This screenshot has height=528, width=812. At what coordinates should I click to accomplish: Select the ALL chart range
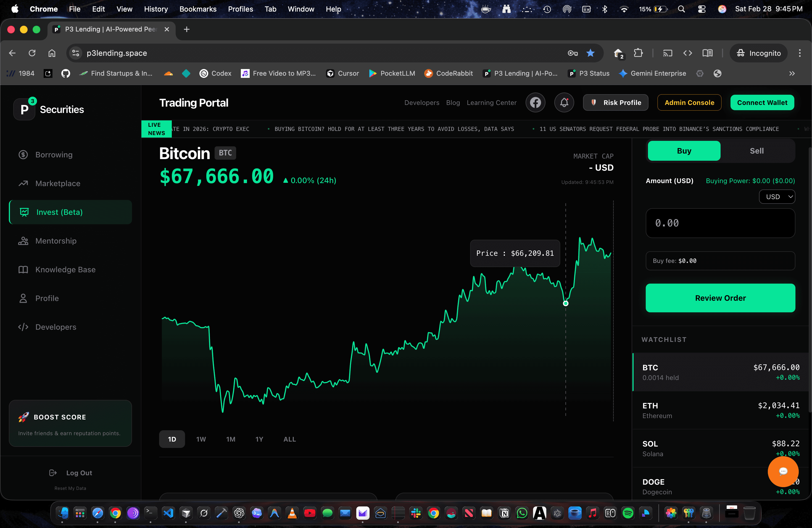pos(289,439)
